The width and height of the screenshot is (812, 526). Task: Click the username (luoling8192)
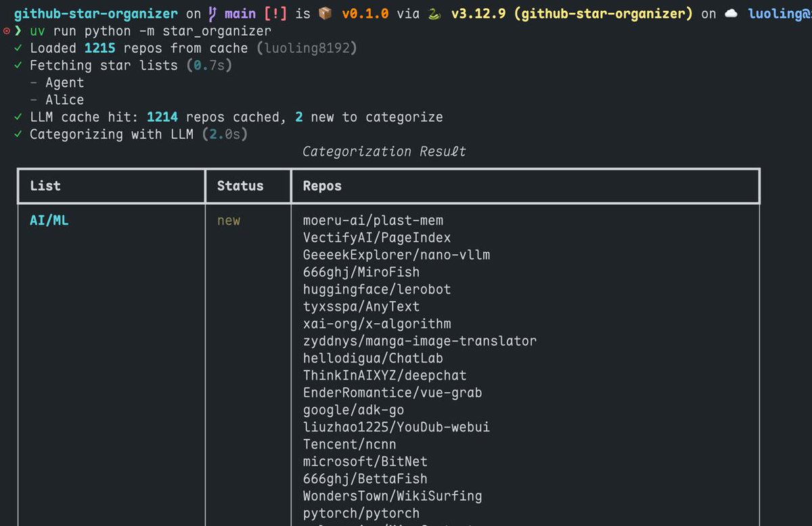307,48
